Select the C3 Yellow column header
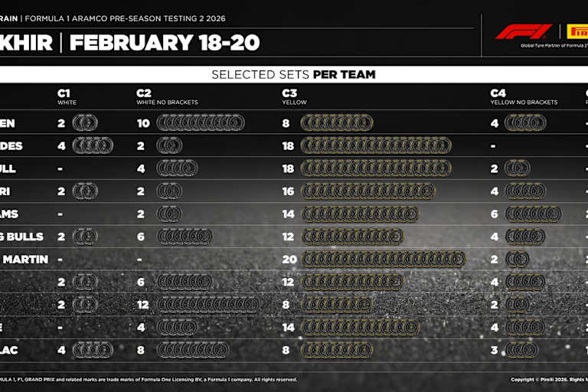The image size is (588, 392). point(294,96)
